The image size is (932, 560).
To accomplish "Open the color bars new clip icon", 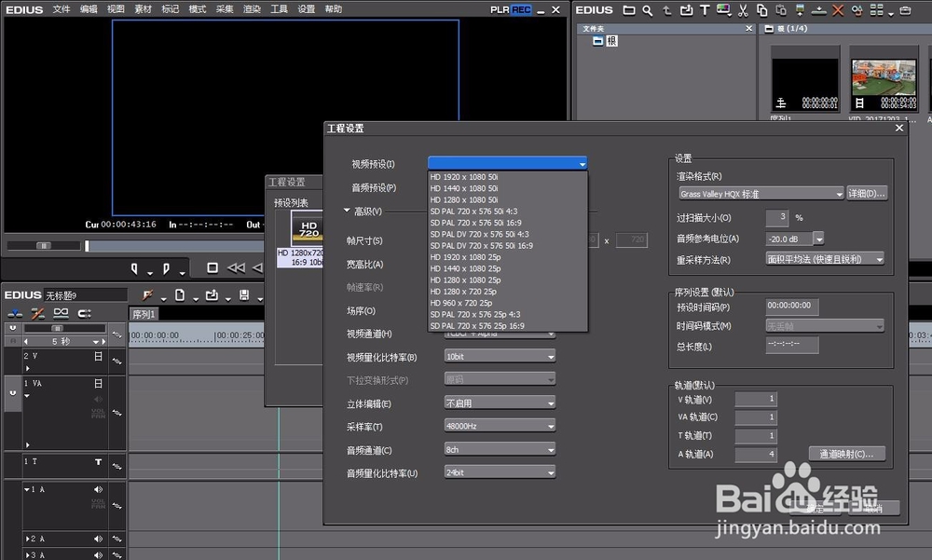I will [723, 10].
